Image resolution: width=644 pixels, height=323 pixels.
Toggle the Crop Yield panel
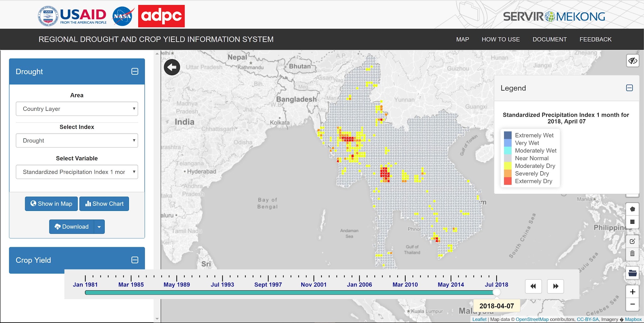(x=135, y=260)
